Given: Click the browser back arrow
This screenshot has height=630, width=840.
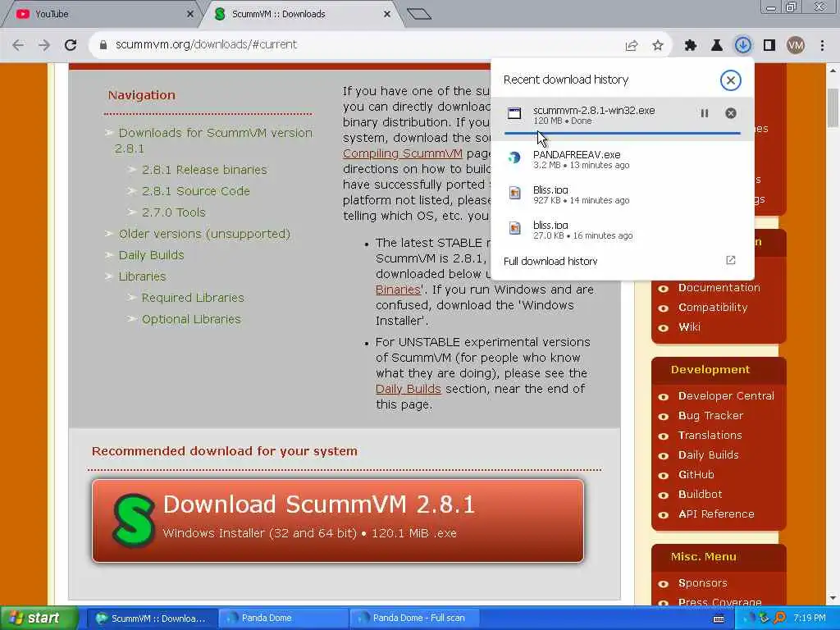Looking at the screenshot, I should pyautogui.click(x=18, y=45).
